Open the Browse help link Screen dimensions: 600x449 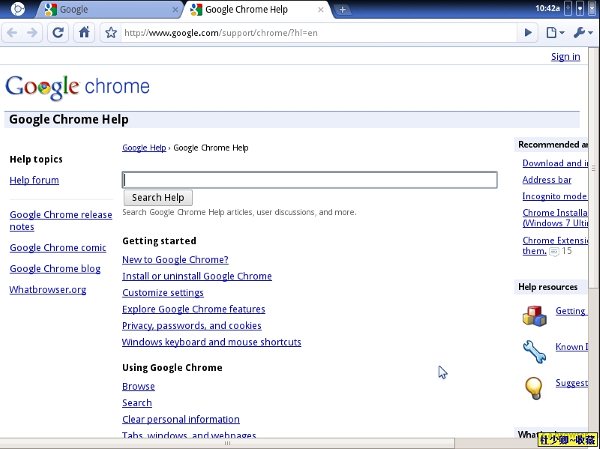pos(139,386)
